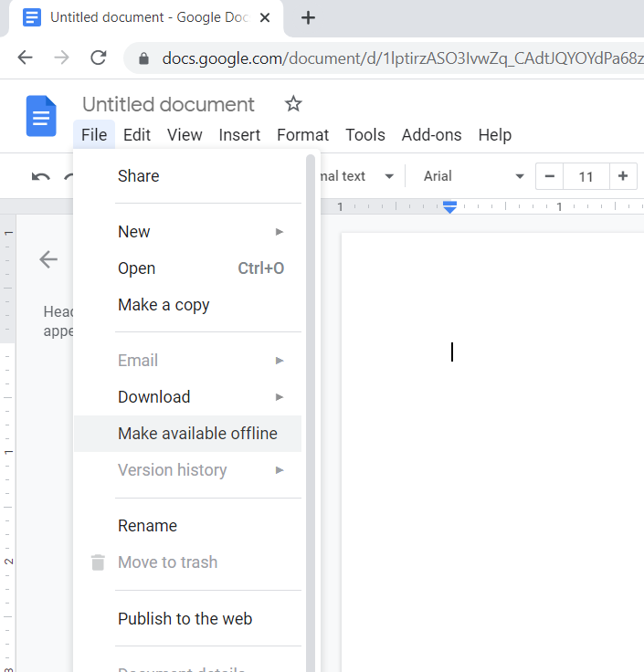Open a new browser tab

tap(308, 17)
